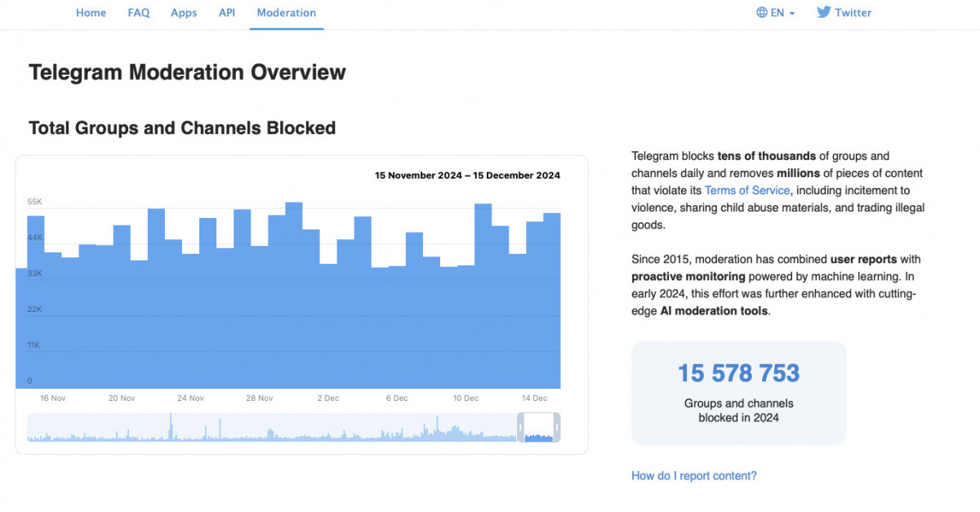Open the Apps menu item
This screenshot has width=980, height=512.
(x=184, y=13)
